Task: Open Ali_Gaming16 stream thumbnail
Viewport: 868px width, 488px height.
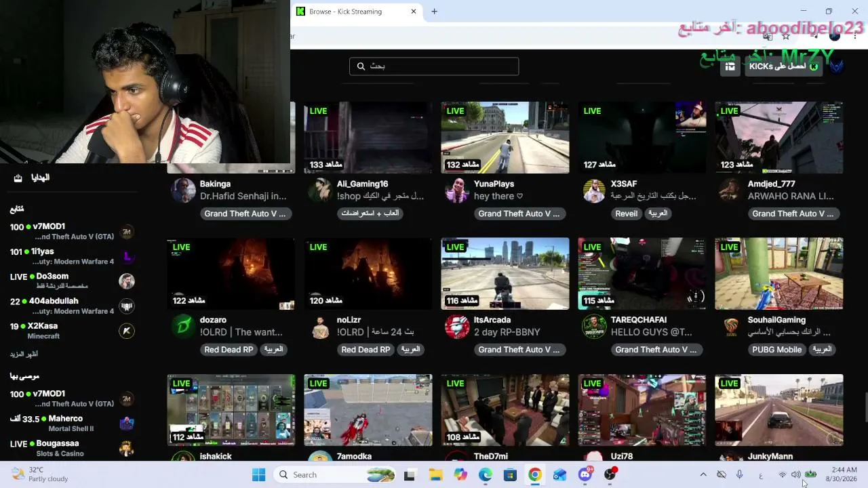Action: click(368, 138)
